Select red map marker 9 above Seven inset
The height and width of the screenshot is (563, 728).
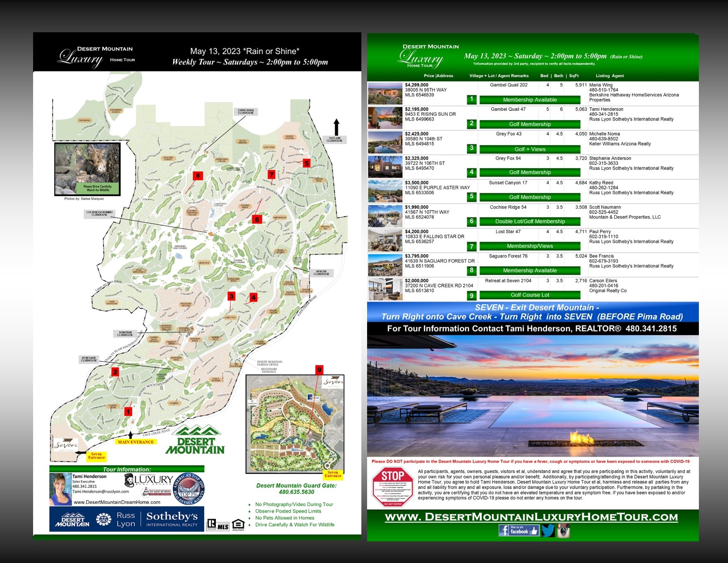319,370
